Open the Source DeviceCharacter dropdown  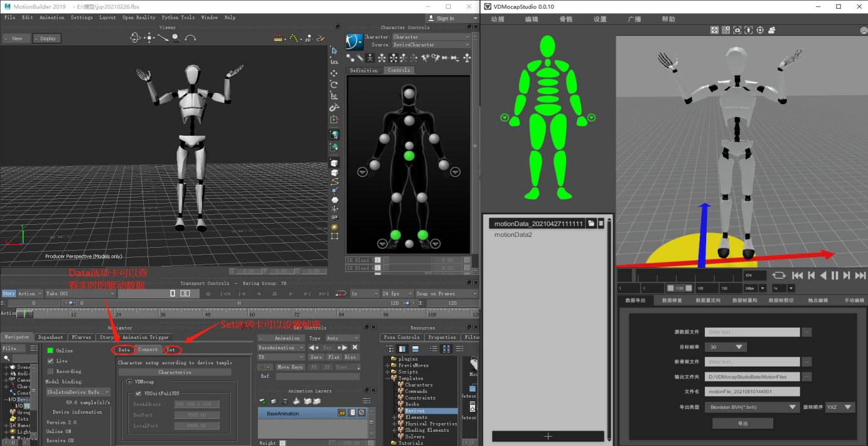[431, 45]
